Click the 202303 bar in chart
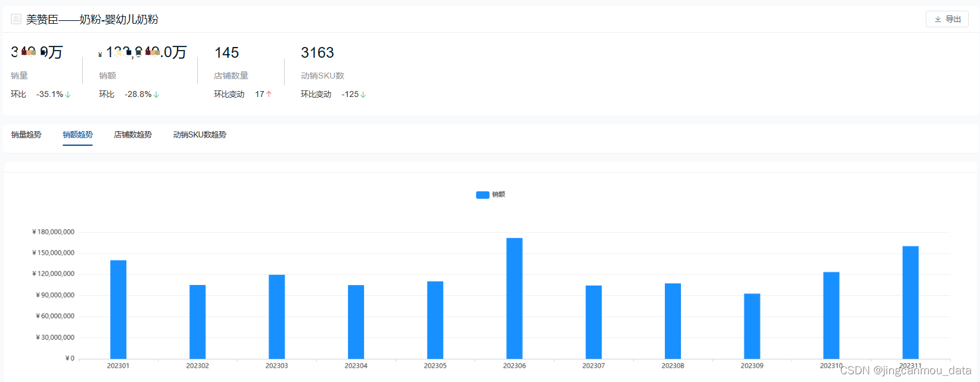The height and width of the screenshot is (382, 980). coord(276,317)
